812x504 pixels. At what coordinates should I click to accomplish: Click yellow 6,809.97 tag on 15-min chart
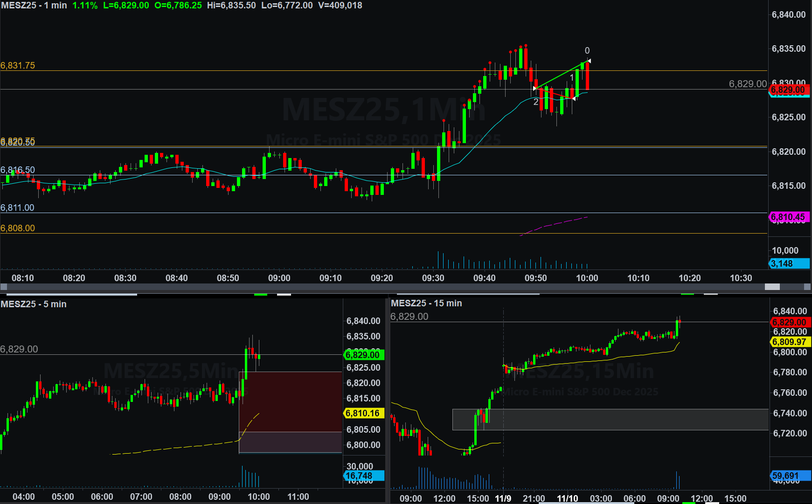(790, 342)
